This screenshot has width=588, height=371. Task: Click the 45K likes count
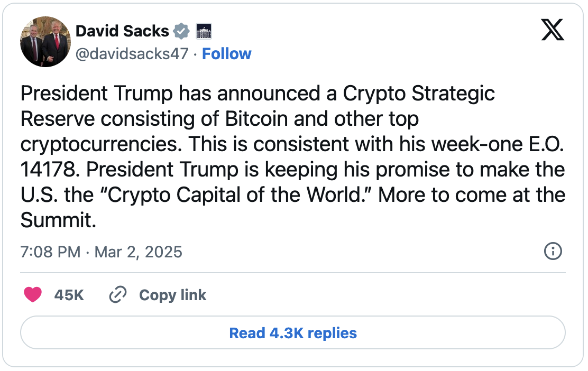(69, 295)
